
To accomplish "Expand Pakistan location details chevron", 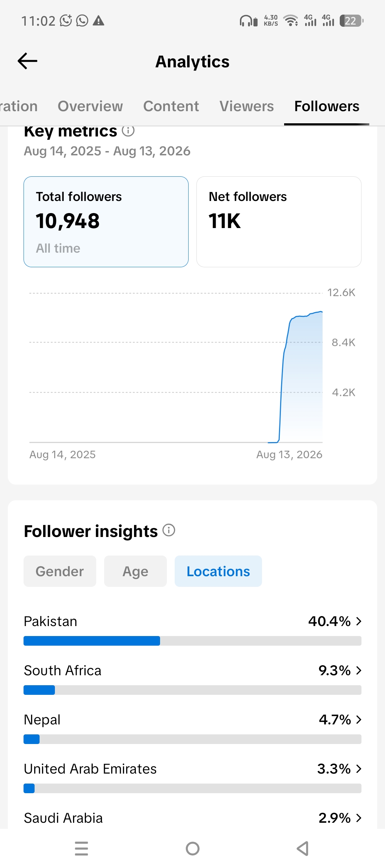I will 359,621.
